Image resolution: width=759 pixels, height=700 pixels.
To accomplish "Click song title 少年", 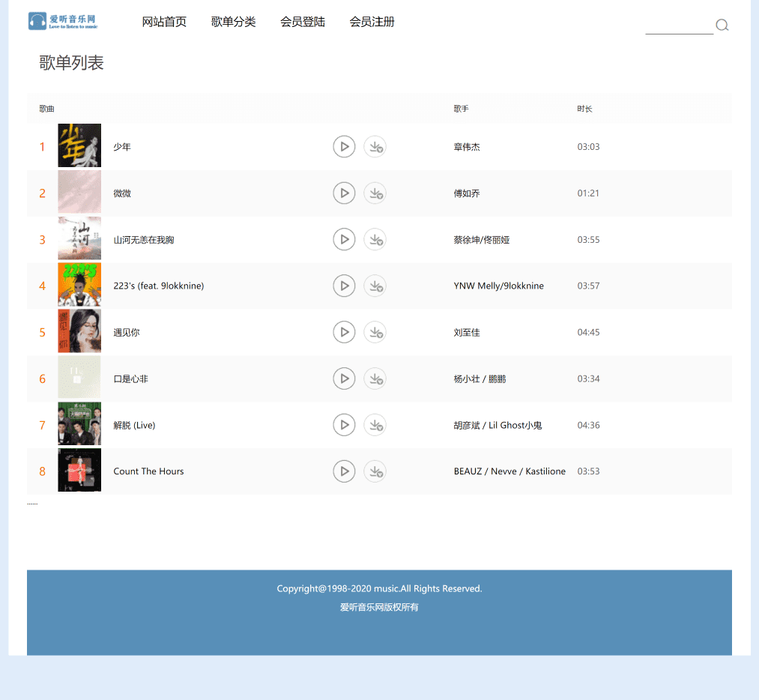I will tap(122, 147).
